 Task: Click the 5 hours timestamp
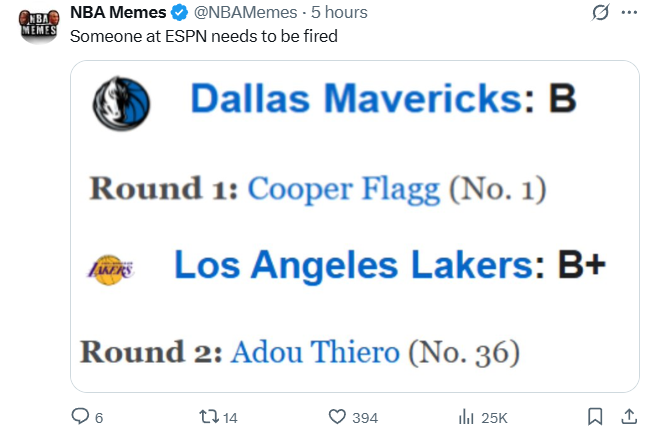point(339,13)
